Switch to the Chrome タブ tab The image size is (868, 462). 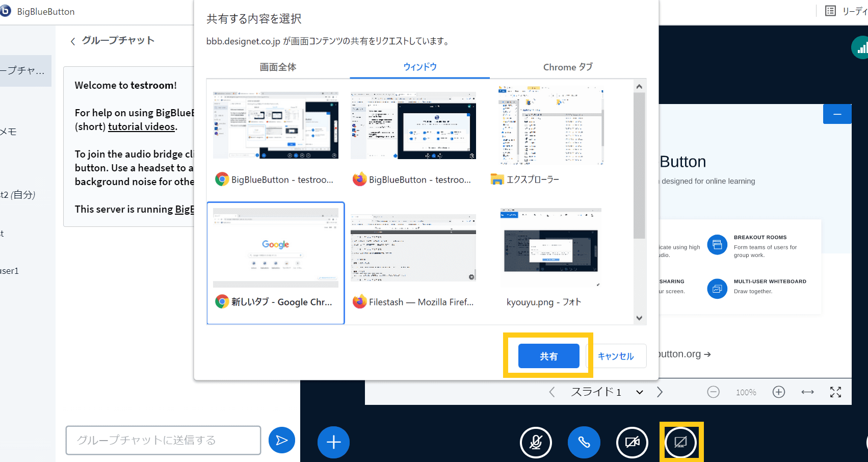coord(568,67)
